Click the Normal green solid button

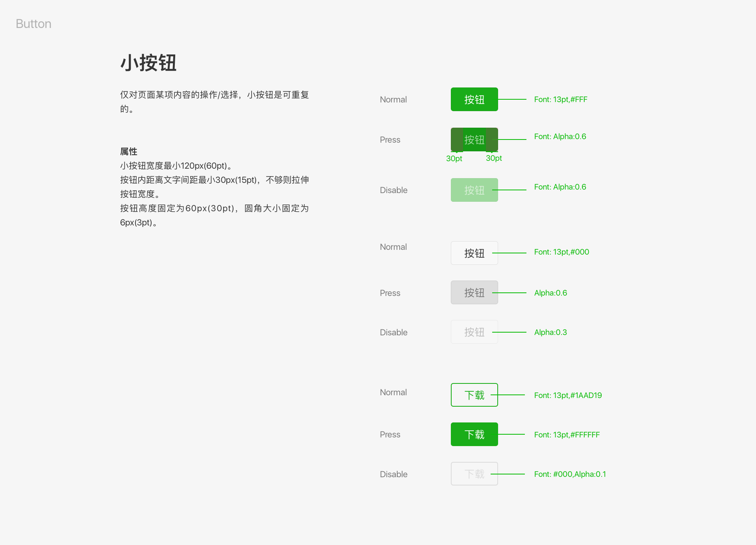click(x=474, y=99)
